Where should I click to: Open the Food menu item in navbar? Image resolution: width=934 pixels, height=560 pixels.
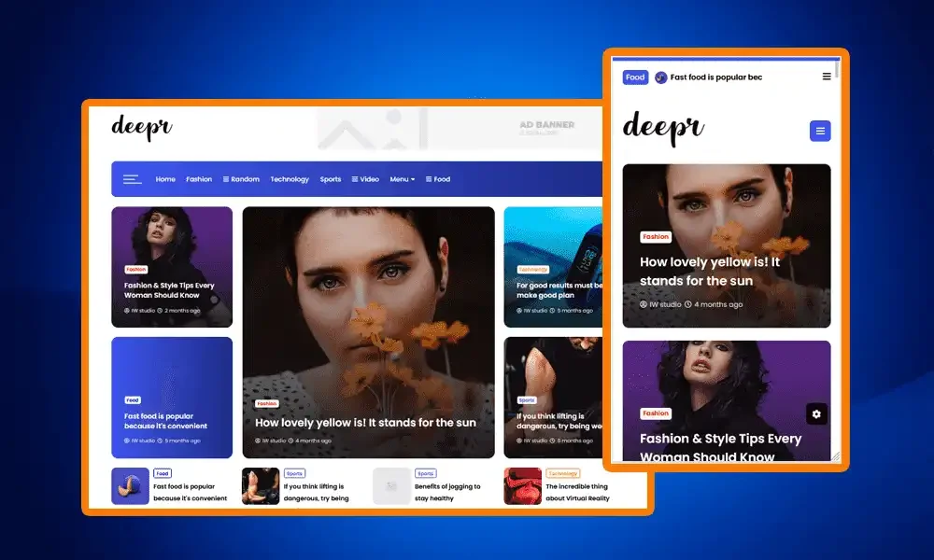point(438,179)
